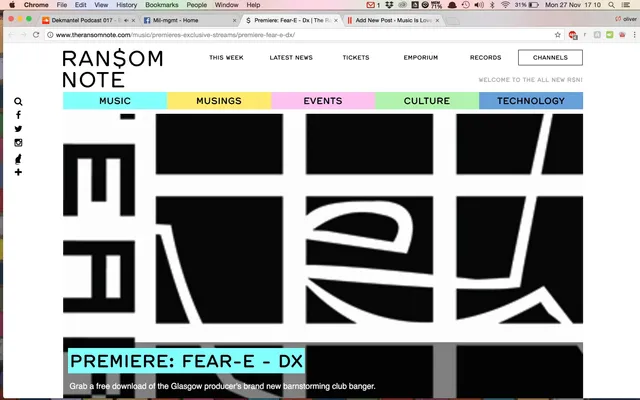
Task: Click the date and time in menu bar
Action: 573,5
